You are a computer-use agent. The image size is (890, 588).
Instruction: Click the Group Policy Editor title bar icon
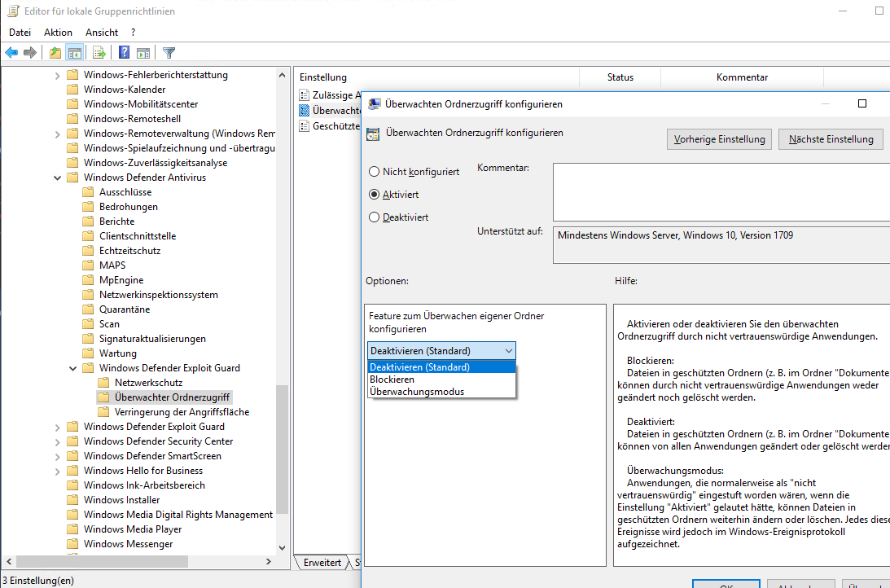pos(13,11)
